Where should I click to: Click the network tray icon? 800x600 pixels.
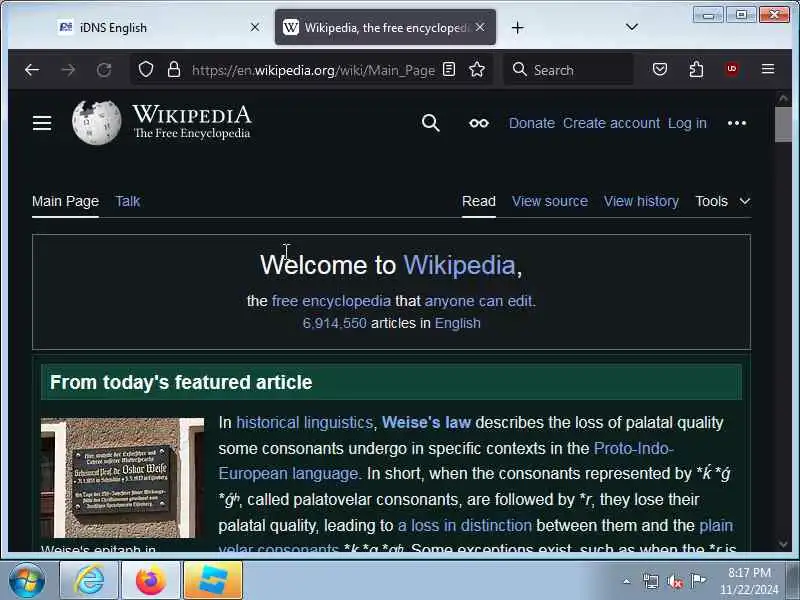651,581
